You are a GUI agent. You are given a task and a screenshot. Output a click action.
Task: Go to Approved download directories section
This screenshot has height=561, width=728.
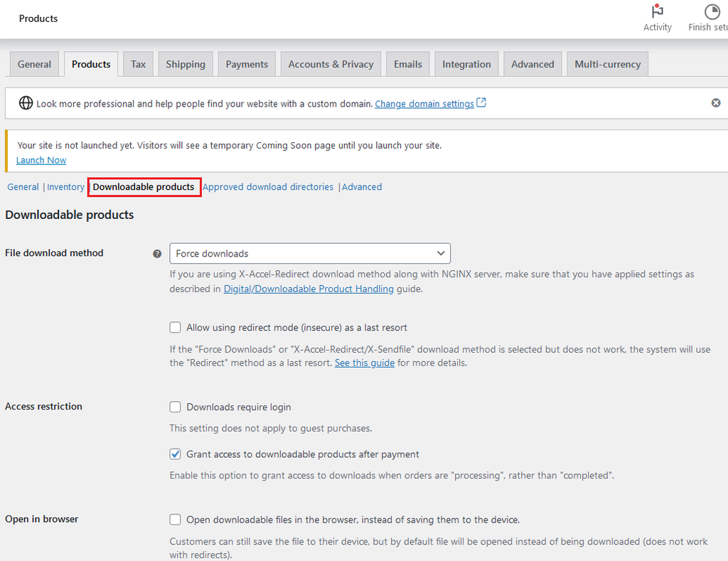[268, 187]
